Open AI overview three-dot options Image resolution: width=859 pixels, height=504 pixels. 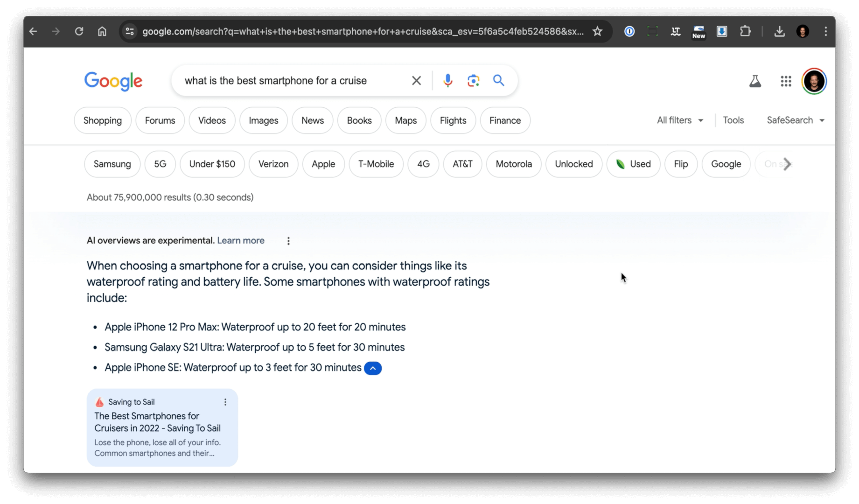point(288,241)
